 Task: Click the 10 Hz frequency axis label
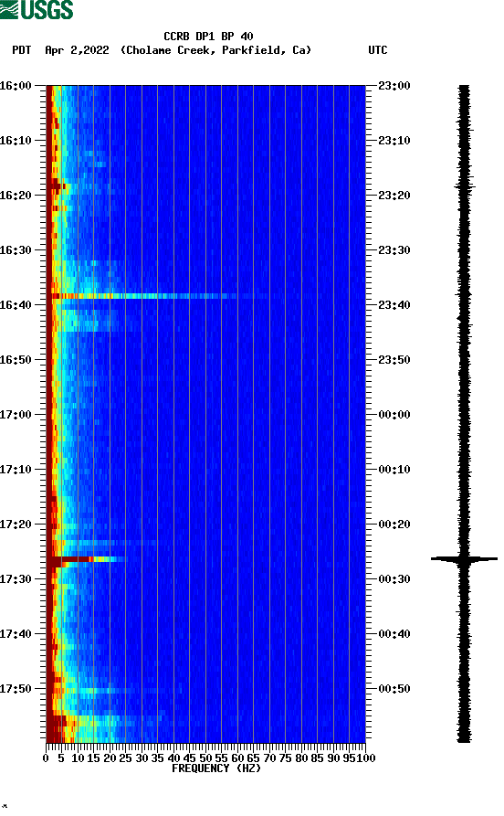coord(78,758)
